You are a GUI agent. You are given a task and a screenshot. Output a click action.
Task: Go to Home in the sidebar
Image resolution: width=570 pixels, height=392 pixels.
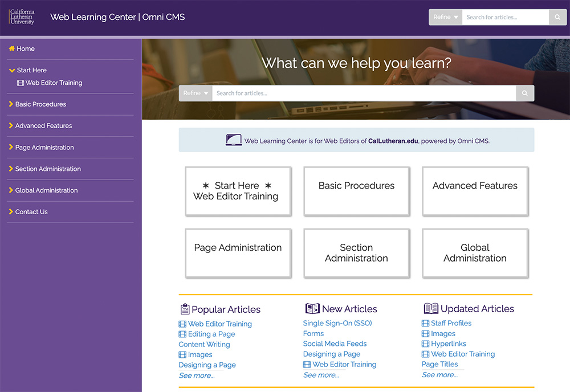(x=26, y=48)
